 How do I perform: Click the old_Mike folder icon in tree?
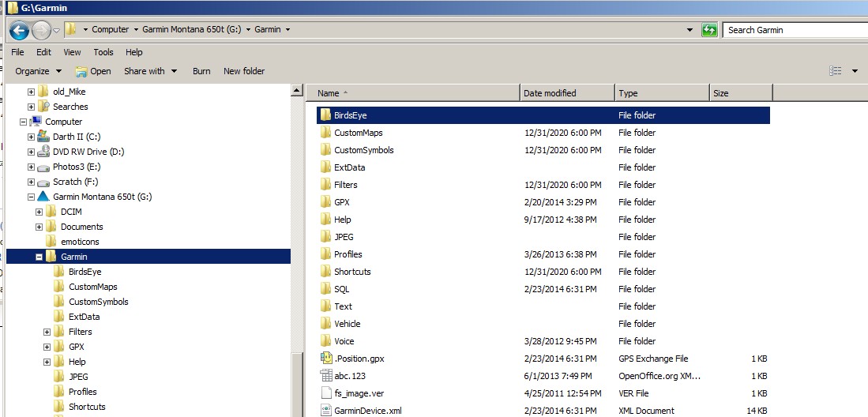coord(43,92)
